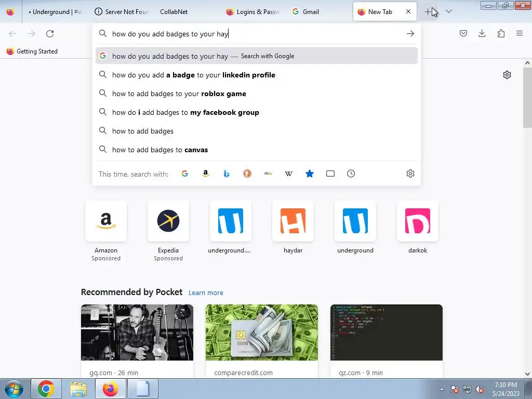Click the go arrow in the address bar
532x399 pixels.
click(410, 34)
